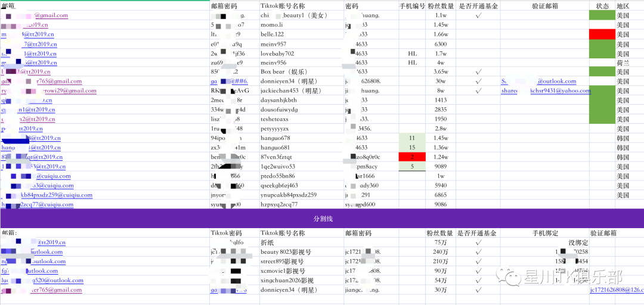Select the 1.66w follower count cell
Viewport: 644px width, 305px height.
tap(441, 35)
